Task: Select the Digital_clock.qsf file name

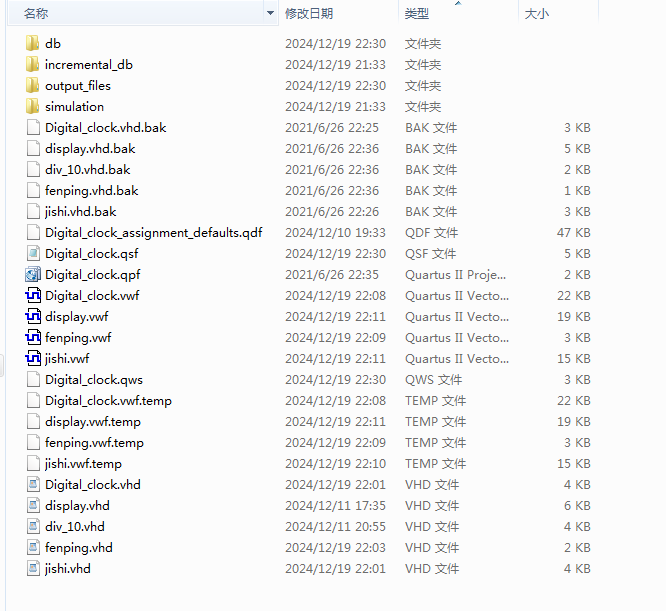Action: pyautogui.click(x=92, y=254)
